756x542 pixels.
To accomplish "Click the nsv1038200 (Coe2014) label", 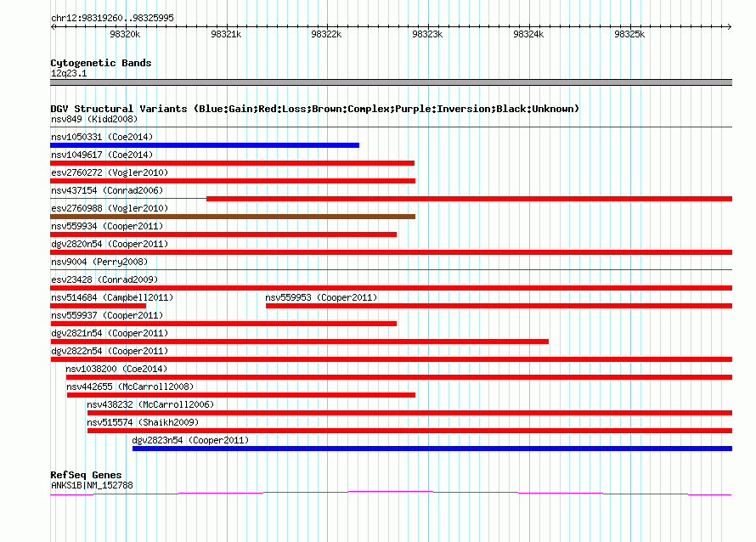I will point(116,369).
